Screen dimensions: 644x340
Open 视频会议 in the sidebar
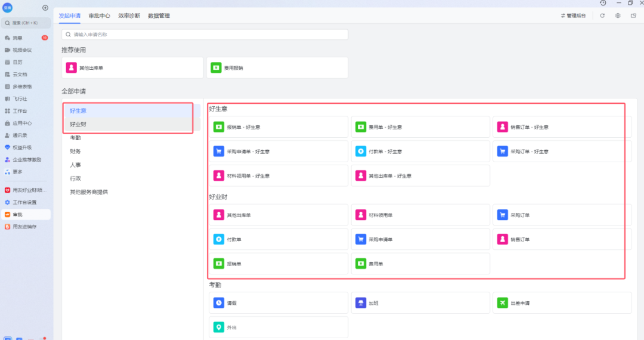point(26,50)
